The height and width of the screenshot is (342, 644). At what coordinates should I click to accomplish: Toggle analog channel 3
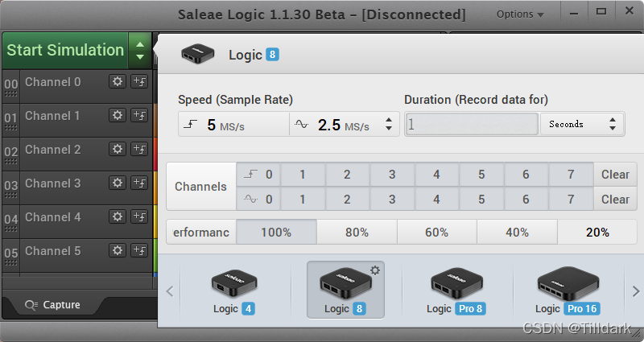pos(392,199)
